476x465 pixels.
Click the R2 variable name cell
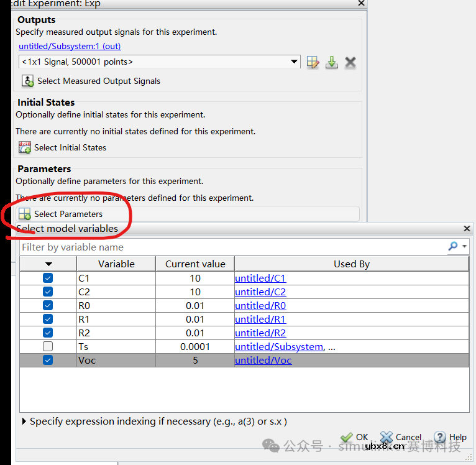[x=116, y=333]
